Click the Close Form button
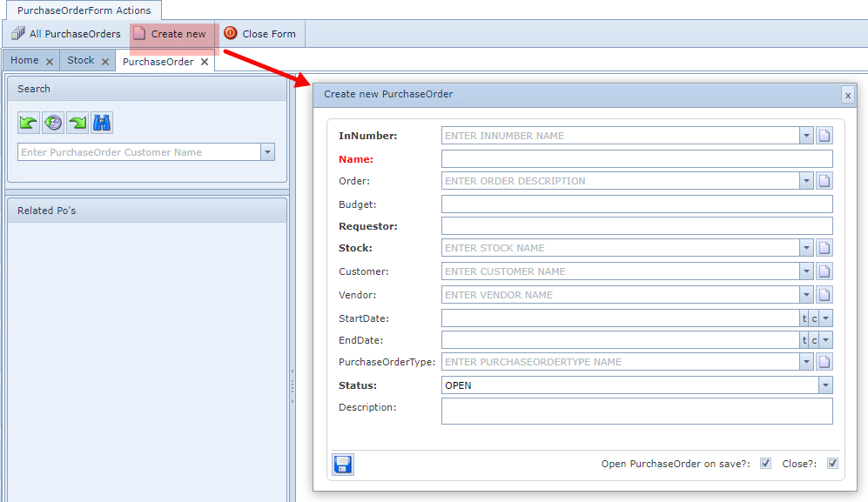868x502 pixels. 259,34
